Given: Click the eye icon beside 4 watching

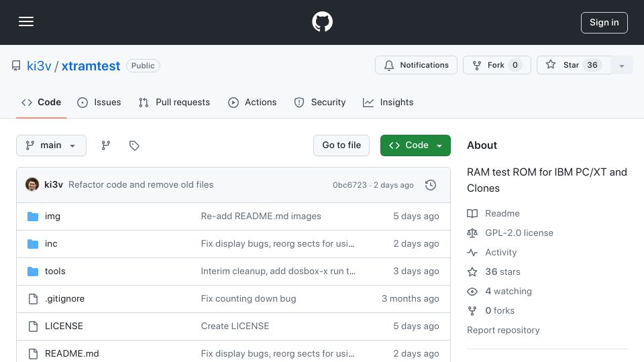Looking at the screenshot, I should point(472,292).
